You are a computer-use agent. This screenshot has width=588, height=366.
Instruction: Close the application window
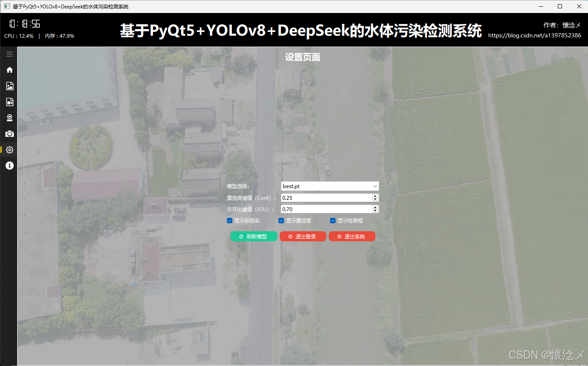click(579, 6)
